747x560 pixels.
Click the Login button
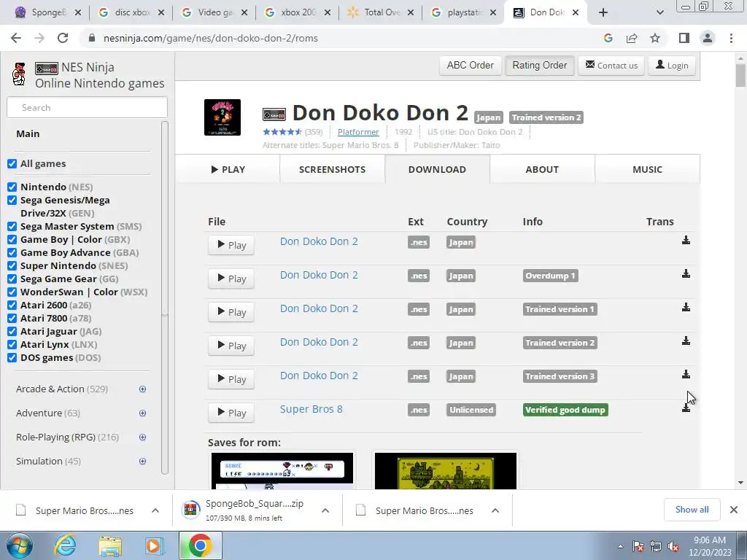click(x=672, y=65)
